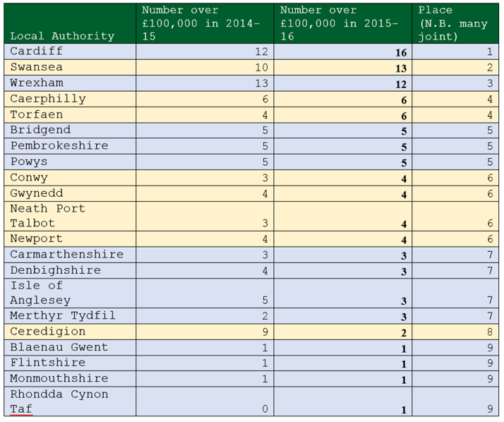Select Rhondda Cynon Taf's 2014-15 value 0

[x=264, y=409]
